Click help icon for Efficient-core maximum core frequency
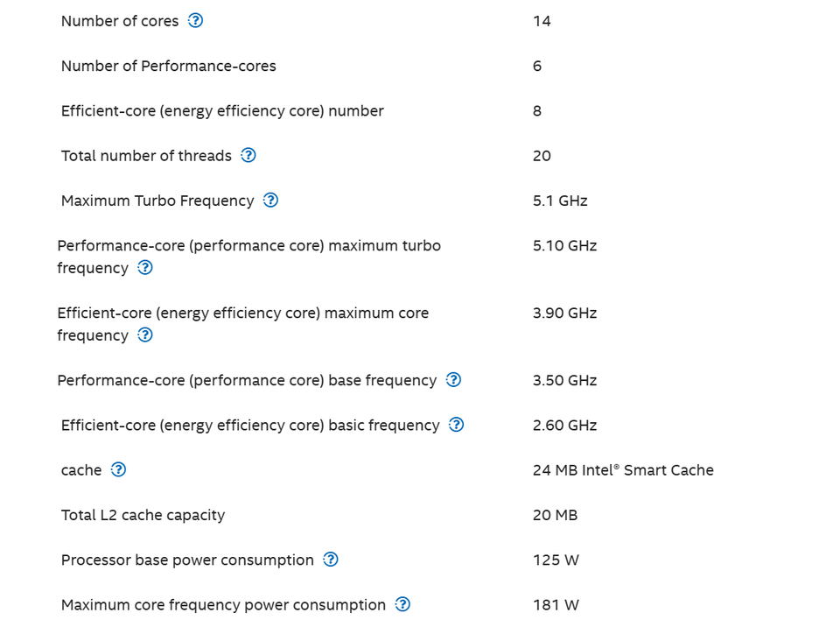Viewport: 840px width, 634px height. tap(145, 335)
